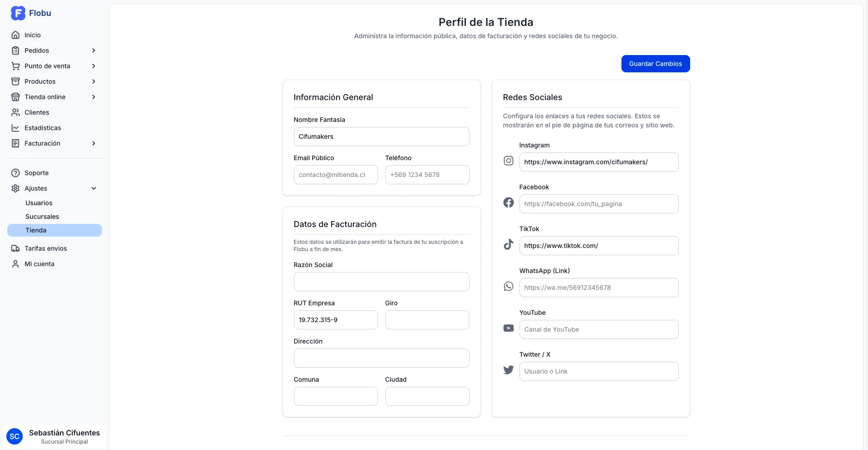868x450 pixels.
Task: Click the Facebook icon
Action: coord(509,202)
